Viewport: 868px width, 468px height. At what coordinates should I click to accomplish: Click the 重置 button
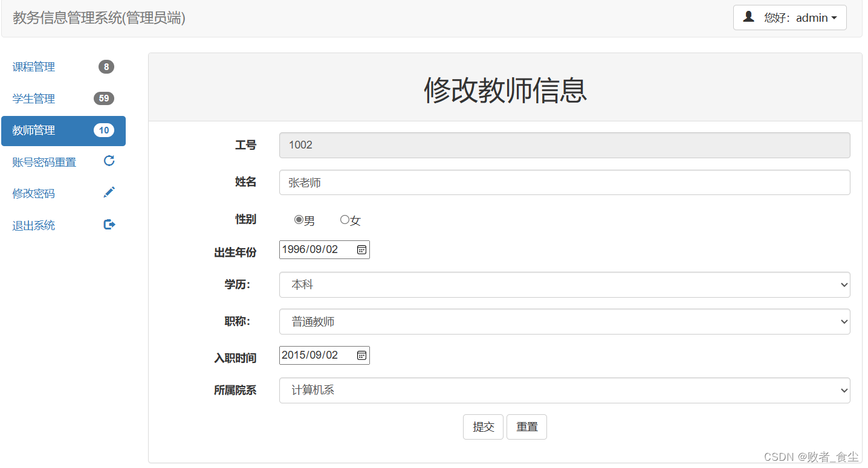pyautogui.click(x=526, y=427)
